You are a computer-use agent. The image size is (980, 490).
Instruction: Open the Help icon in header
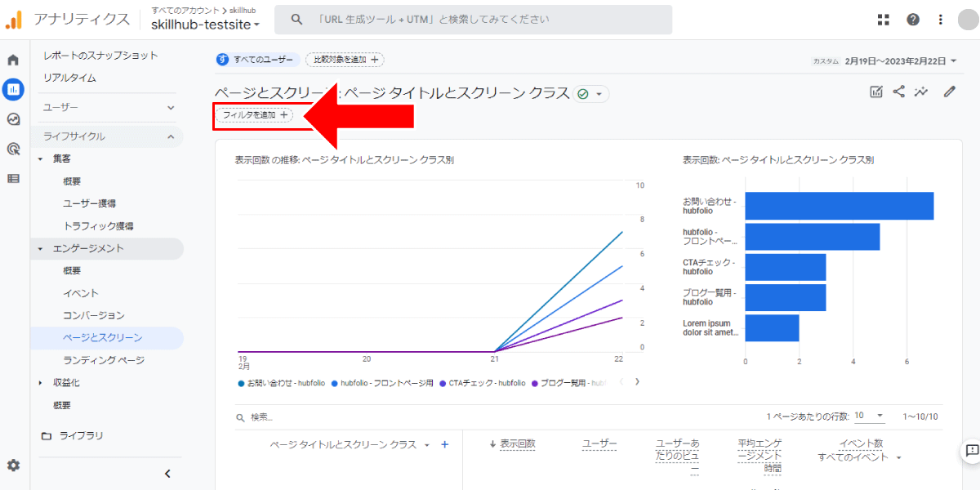(x=913, y=20)
